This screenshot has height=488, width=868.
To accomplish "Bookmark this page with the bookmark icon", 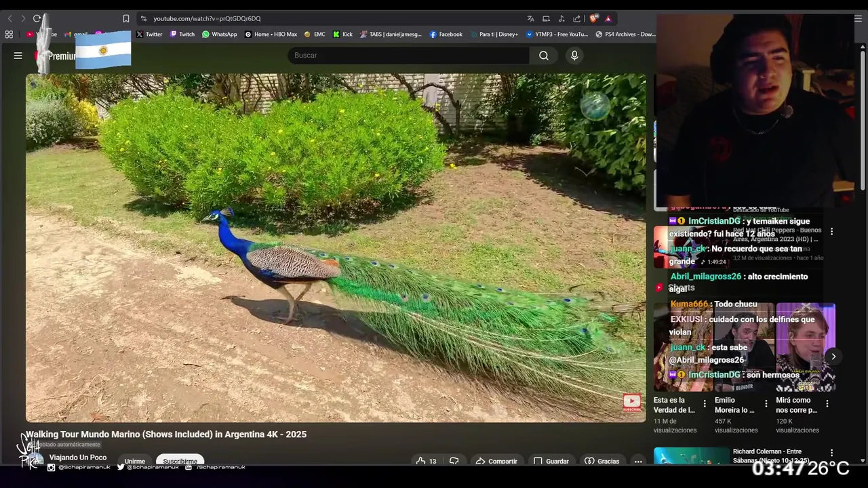I will 125,18.
